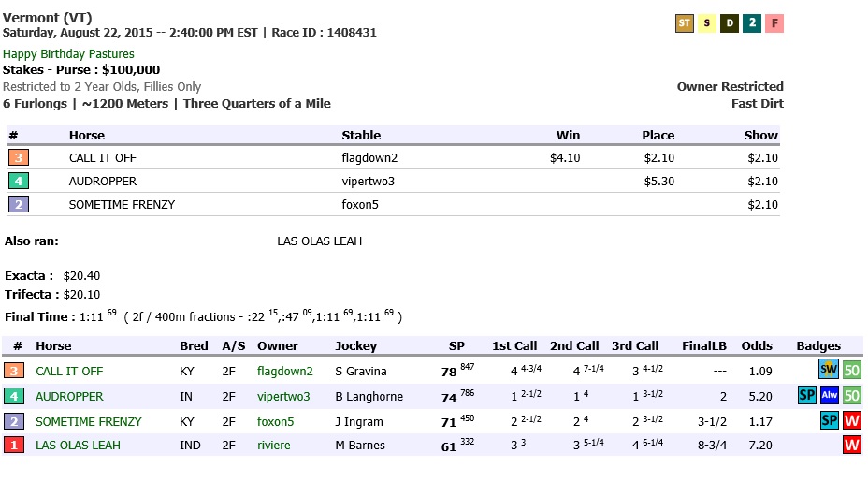The width and height of the screenshot is (868, 483).
Task: Click the blue Alw badge for Audropper
Action: pos(829,396)
